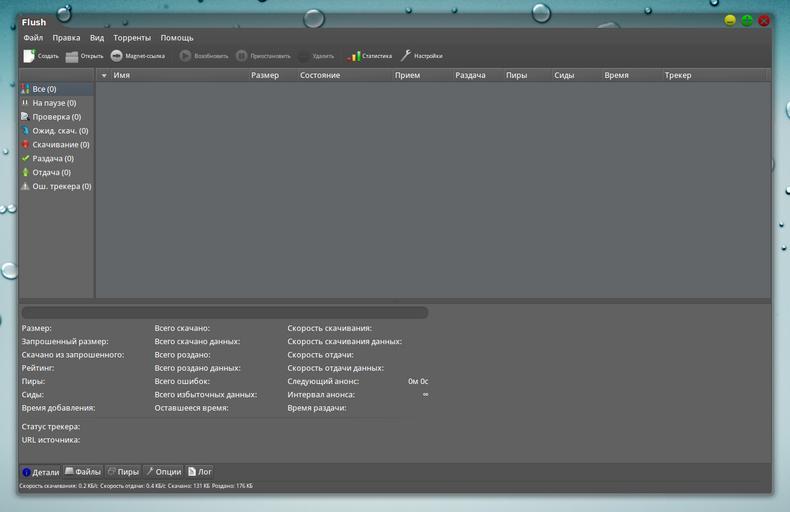The height and width of the screenshot is (512, 790).
Task: Sort by the Размер column header
Action: click(265, 76)
